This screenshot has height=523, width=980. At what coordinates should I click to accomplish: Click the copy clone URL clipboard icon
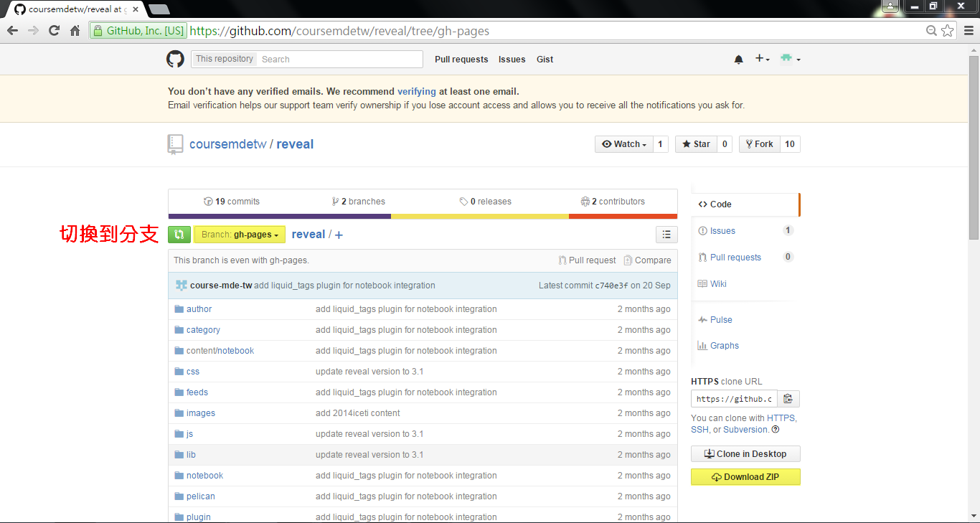(788, 399)
